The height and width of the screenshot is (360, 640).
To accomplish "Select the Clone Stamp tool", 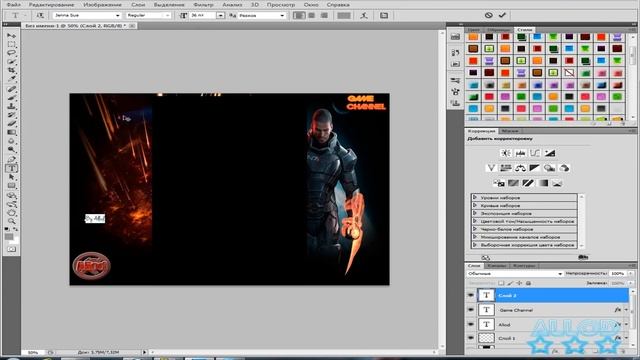I will (x=11, y=106).
